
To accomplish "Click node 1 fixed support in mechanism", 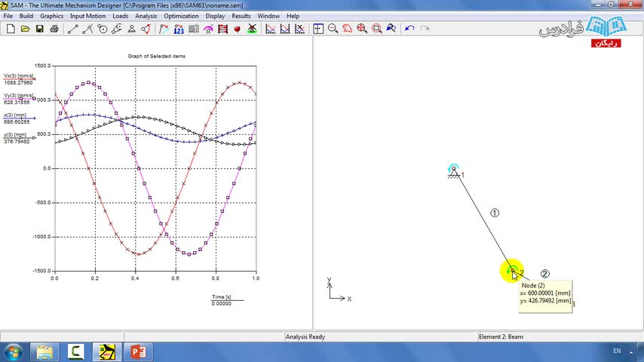I will coord(454,171).
